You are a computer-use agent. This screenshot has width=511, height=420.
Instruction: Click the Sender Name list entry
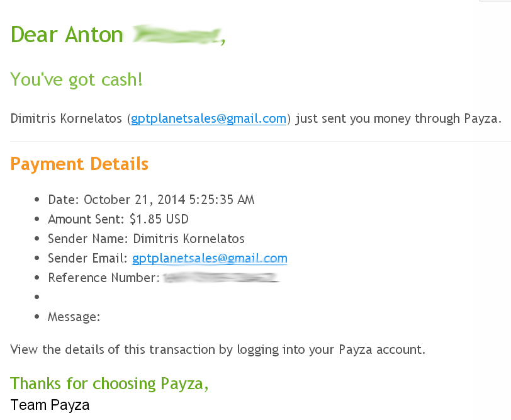tap(146, 239)
